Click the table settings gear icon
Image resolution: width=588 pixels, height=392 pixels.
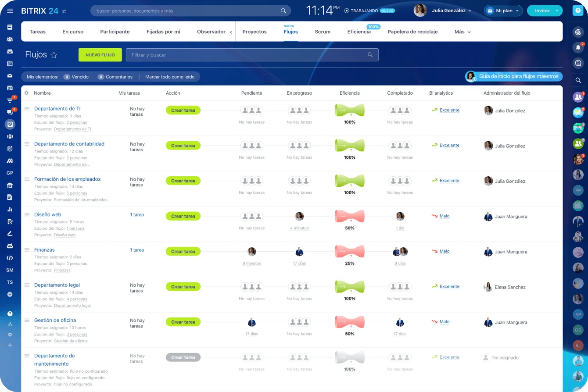(27, 93)
